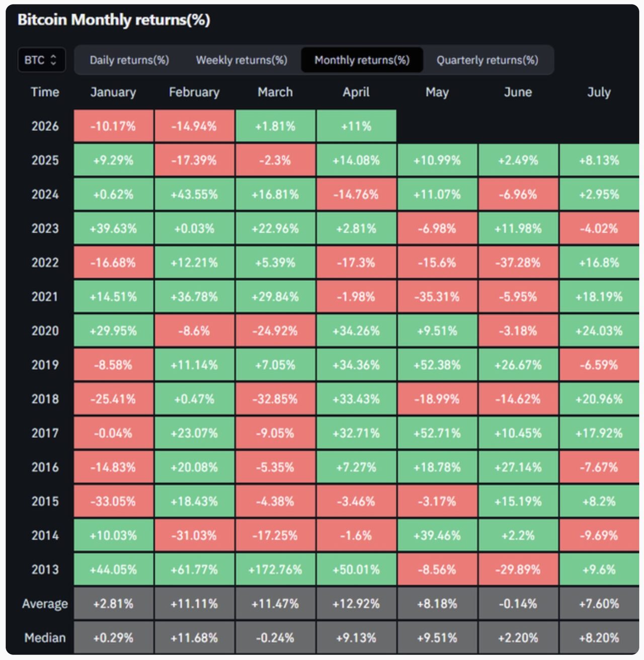Switch to the Daily returns(%) tab

(129, 60)
